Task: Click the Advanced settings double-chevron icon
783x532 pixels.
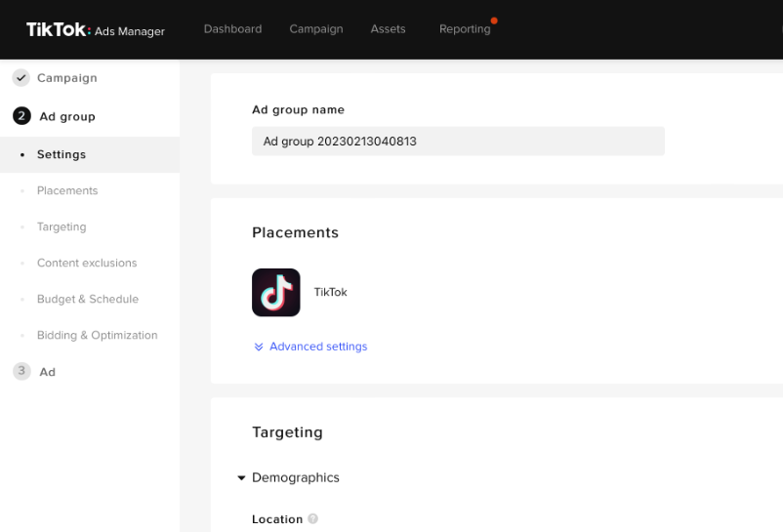Action: (259, 347)
